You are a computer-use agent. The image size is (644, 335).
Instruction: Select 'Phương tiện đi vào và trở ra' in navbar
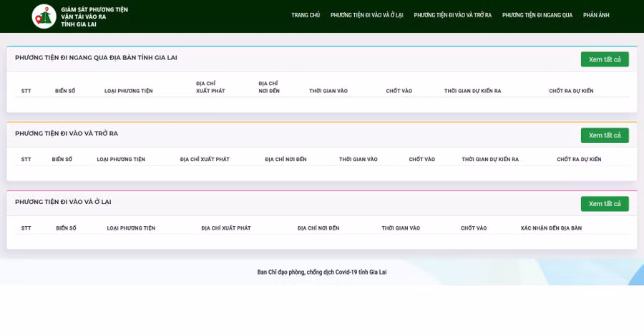(x=452, y=15)
